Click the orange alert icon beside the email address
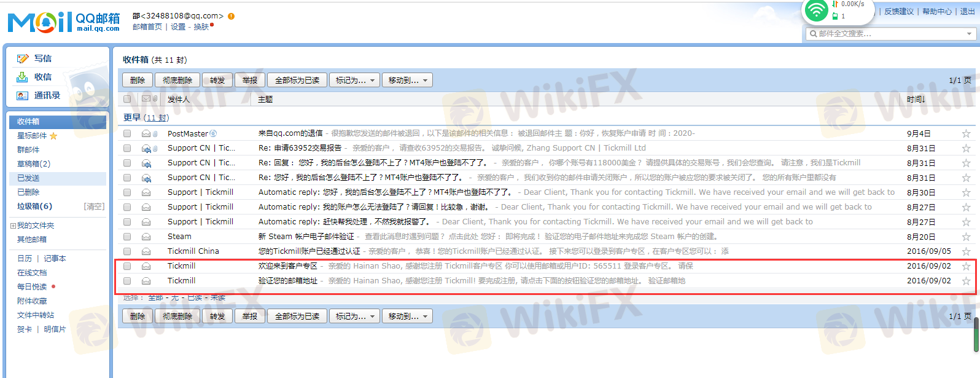 (231, 16)
